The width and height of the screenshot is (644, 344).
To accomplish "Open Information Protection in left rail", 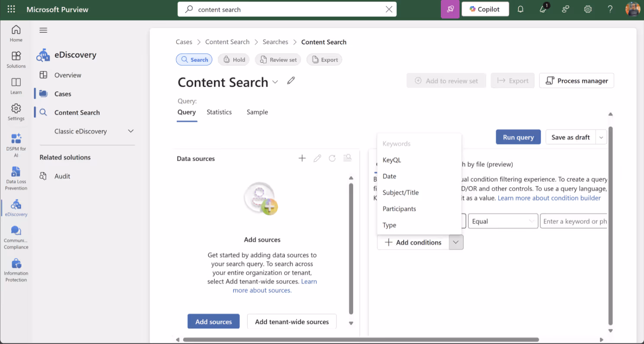I will click(16, 270).
